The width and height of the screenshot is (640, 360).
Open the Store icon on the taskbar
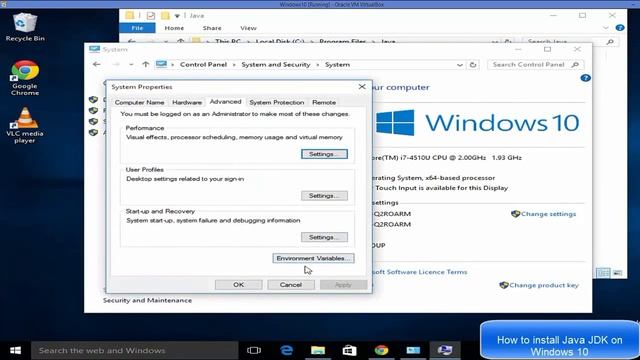[349, 350]
